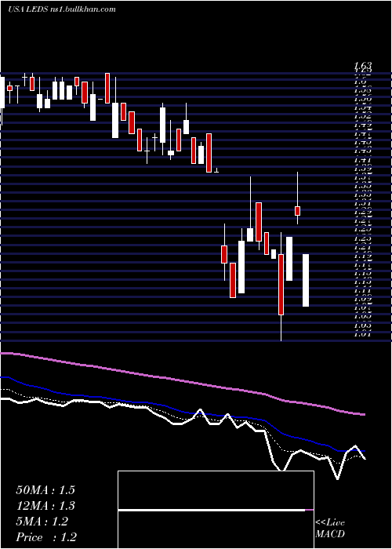Click the white MACD histogram box
This screenshot has height=549, width=392.
(x=216, y=510)
